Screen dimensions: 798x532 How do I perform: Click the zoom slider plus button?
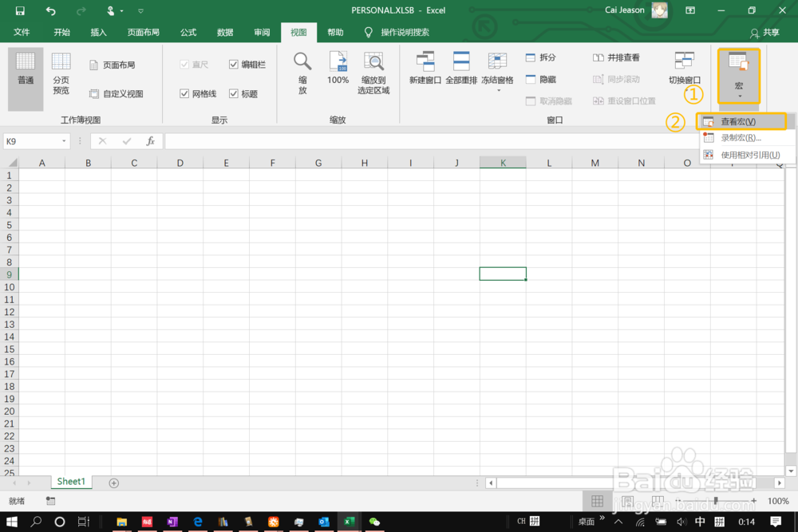[753, 501]
